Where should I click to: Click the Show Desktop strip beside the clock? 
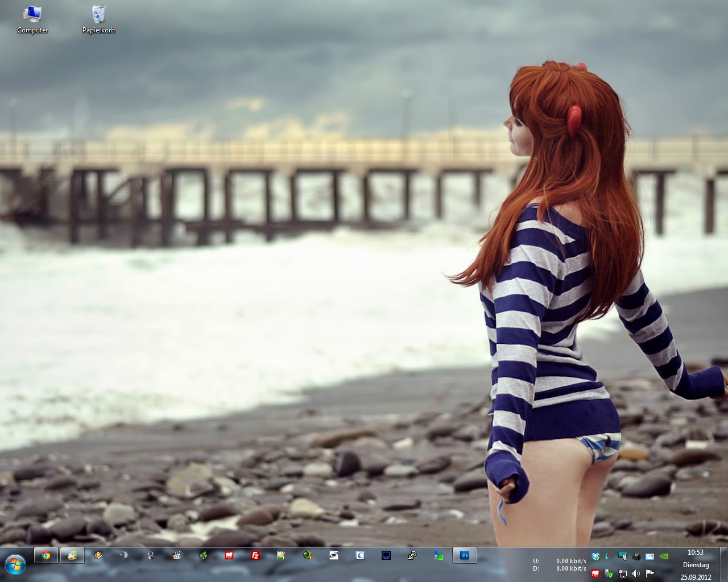click(x=723, y=564)
